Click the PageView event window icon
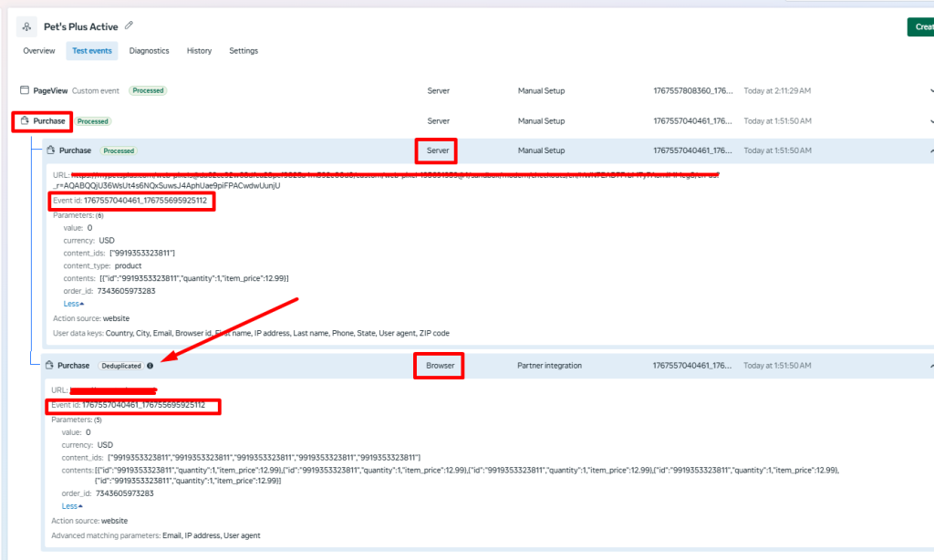This screenshot has height=560, width=934. (25, 91)
